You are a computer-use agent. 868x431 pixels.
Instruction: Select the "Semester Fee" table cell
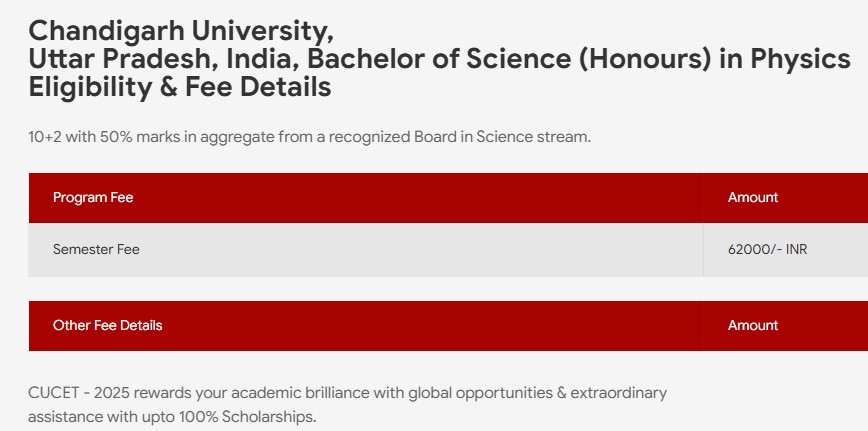pyautogui.click(x=96, y=249)
